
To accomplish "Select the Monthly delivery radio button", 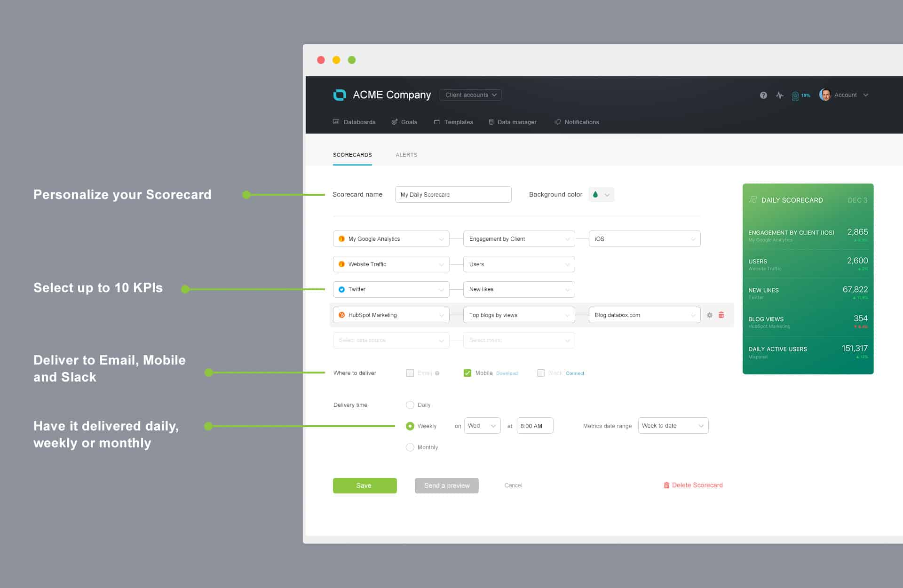I will (x=410, y=447).
